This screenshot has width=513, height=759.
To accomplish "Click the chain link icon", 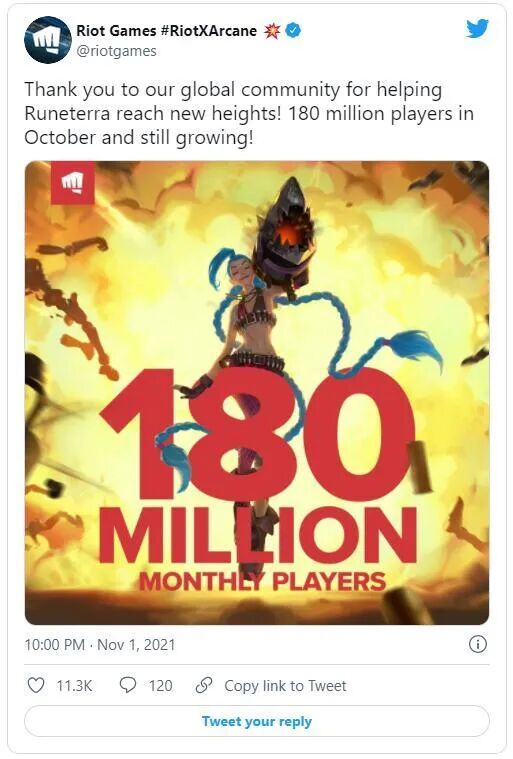I will 204,685.
